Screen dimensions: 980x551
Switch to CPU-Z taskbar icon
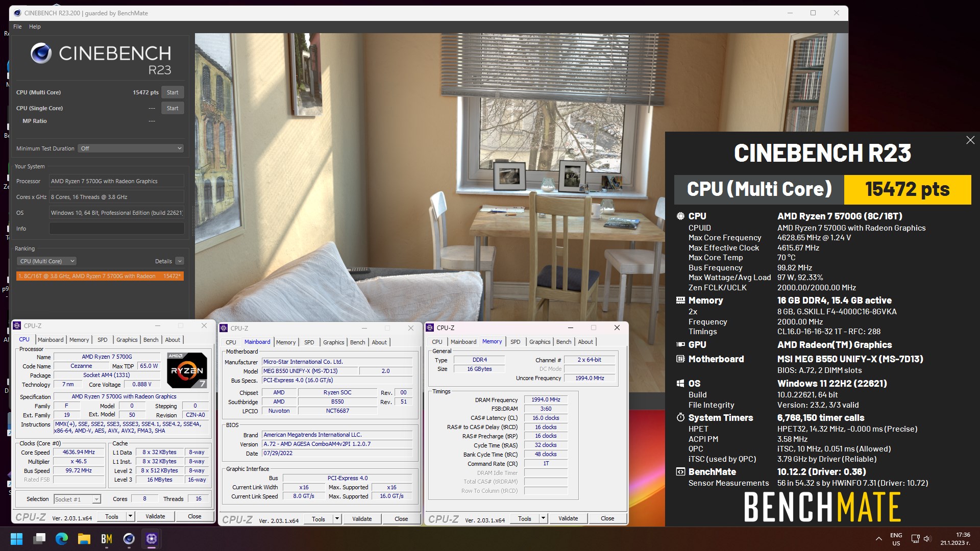click(152, 539)
